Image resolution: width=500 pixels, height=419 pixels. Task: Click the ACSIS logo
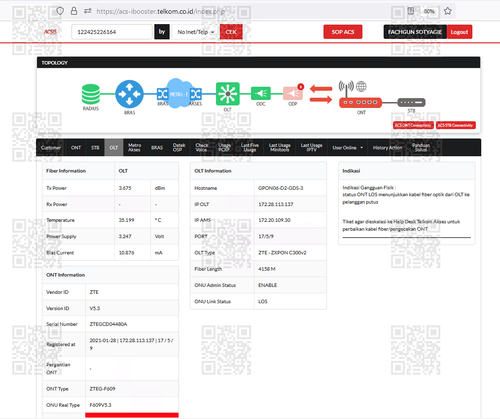coord(50,32)
